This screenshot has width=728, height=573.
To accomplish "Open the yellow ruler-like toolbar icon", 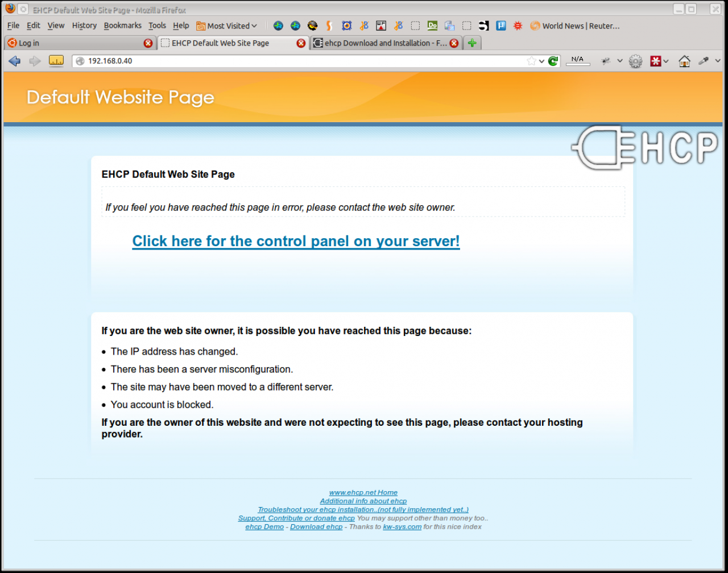I will (56, 61).
